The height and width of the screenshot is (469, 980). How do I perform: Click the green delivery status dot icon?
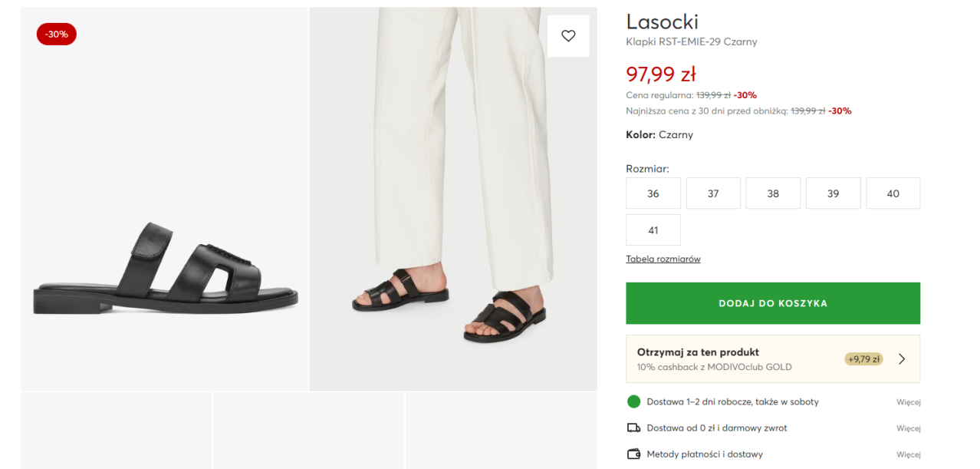tap(633, 401)
